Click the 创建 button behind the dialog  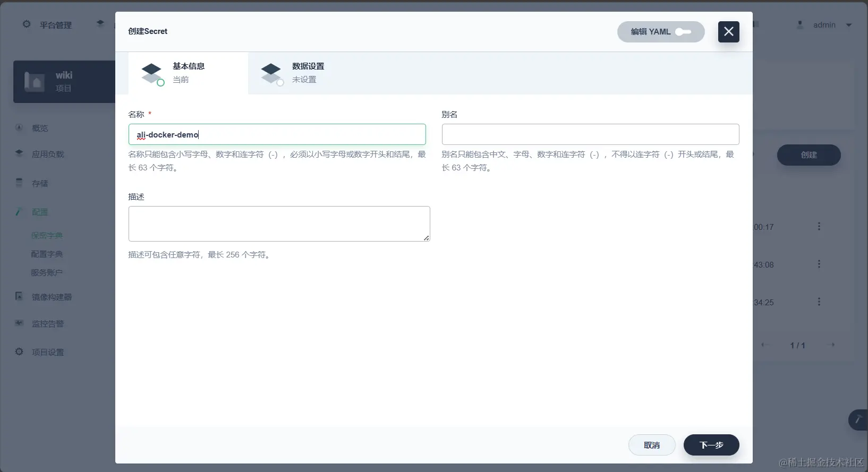click(809, 155)
